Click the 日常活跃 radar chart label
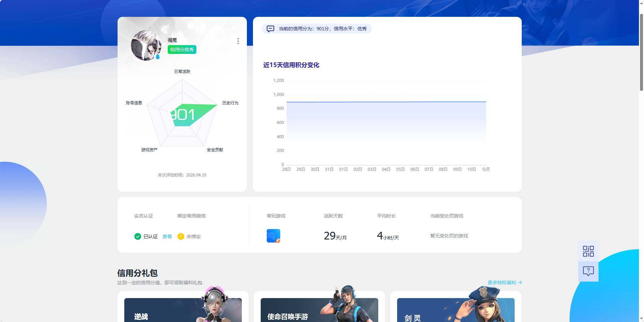The width and height of the screenshot is (644, 322). pos(182,71)
